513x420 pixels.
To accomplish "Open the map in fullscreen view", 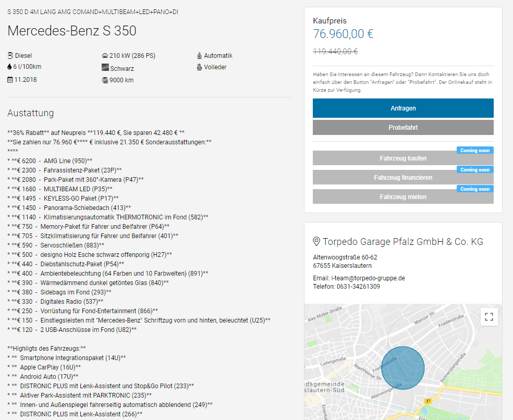I will 489,317.
